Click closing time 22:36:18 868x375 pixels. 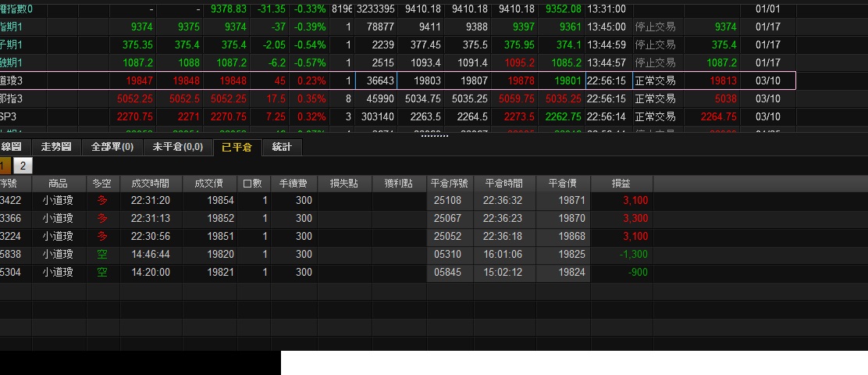click(x=503, y=237)
